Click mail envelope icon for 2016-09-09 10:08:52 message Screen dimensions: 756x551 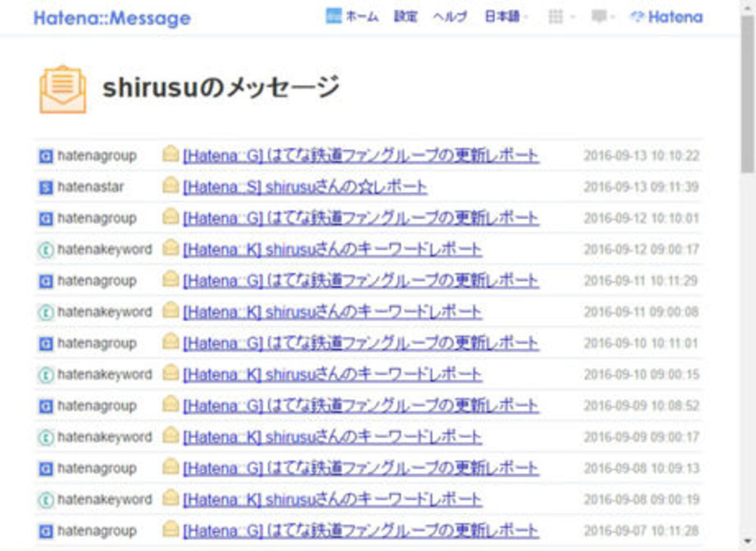[x=170, y=404]
